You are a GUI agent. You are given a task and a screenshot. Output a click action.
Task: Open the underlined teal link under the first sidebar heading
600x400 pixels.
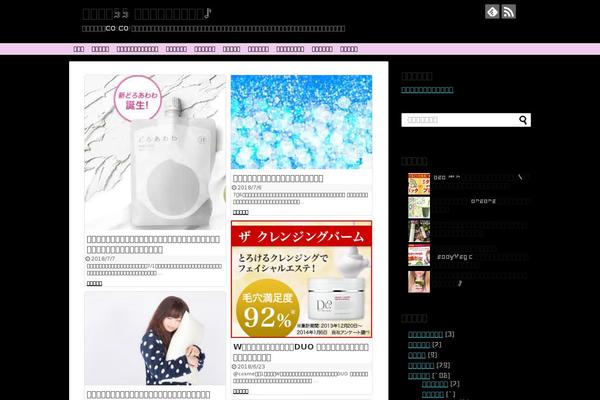(427, 90)
